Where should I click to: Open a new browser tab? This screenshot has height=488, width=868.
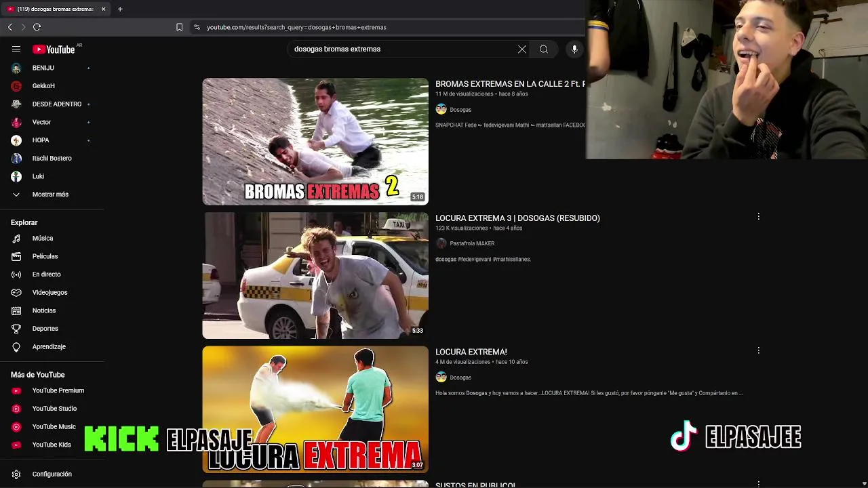[120, 9]
